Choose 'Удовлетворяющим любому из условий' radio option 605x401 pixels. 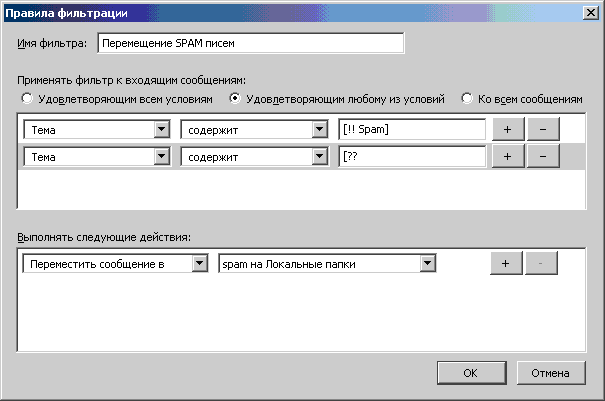tap(236, 99)
